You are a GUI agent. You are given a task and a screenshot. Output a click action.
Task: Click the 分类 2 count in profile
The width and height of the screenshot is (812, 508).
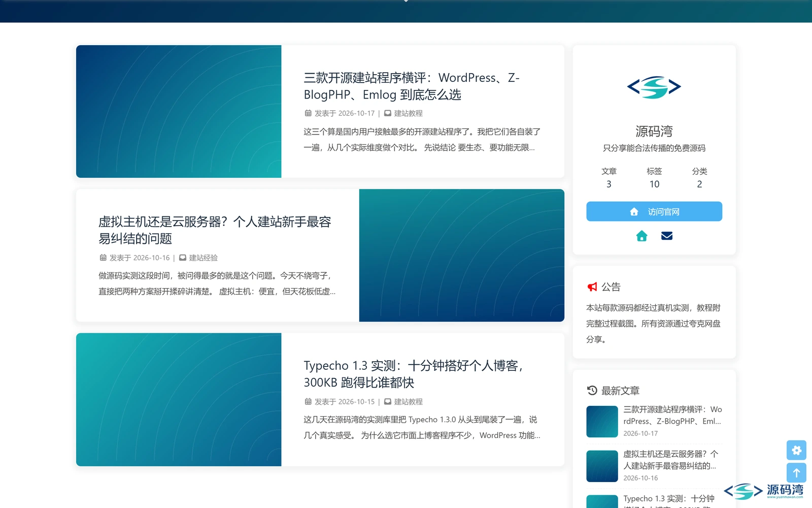click(699, 178)
